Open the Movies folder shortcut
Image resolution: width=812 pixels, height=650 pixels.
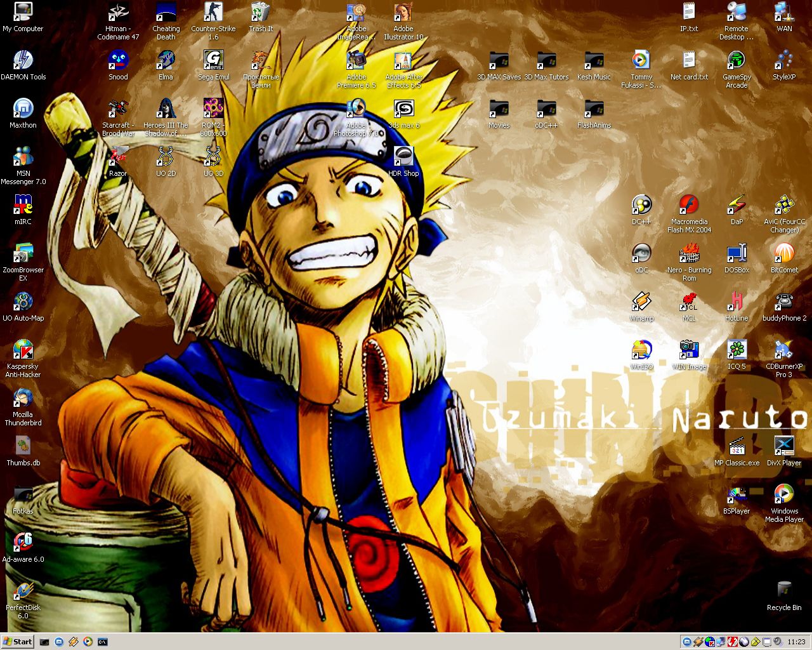pyautogui.click(x=499, y=114)
